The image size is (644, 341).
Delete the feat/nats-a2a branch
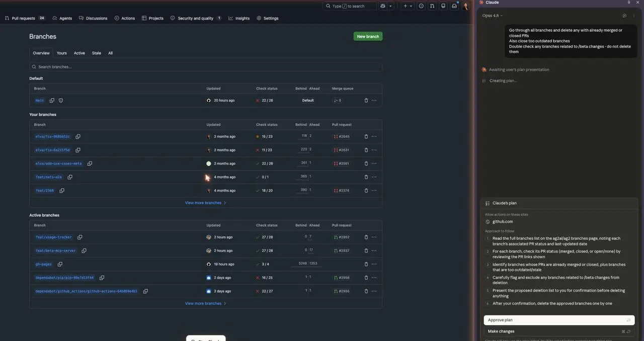tap(366, 177)
